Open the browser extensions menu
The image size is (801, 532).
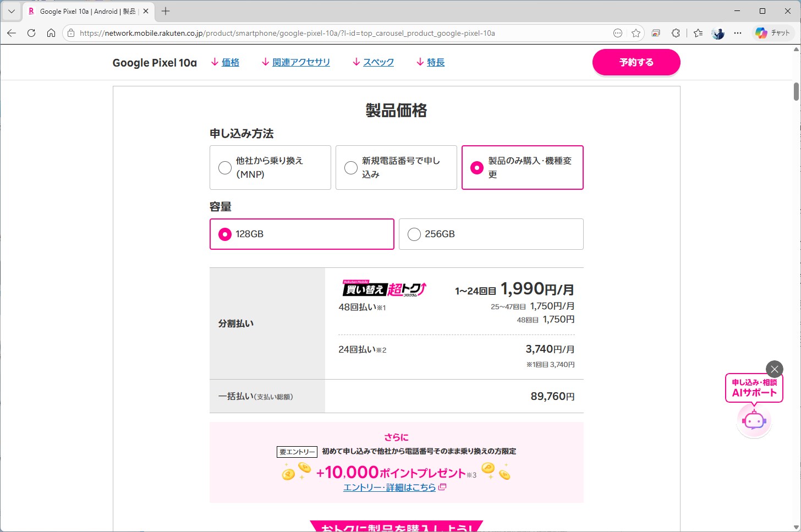click(676, 33)
